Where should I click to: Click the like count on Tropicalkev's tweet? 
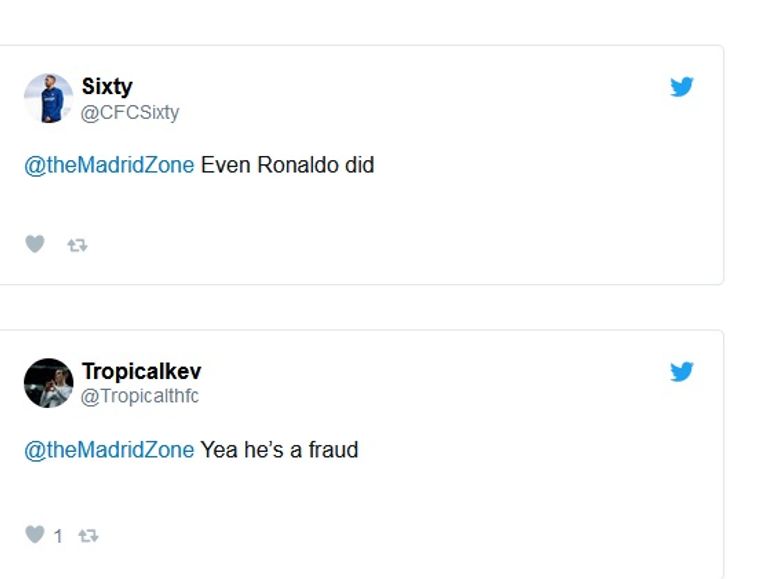coord(58,536)
